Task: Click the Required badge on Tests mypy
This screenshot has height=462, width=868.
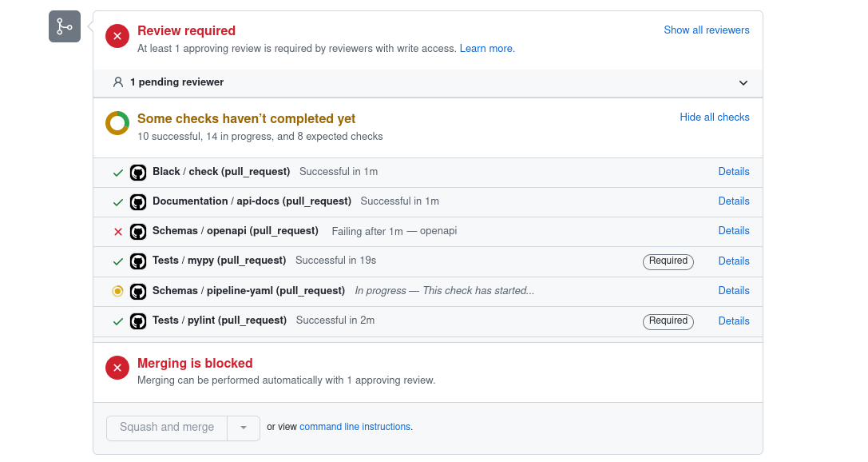Action: (668, 261)
